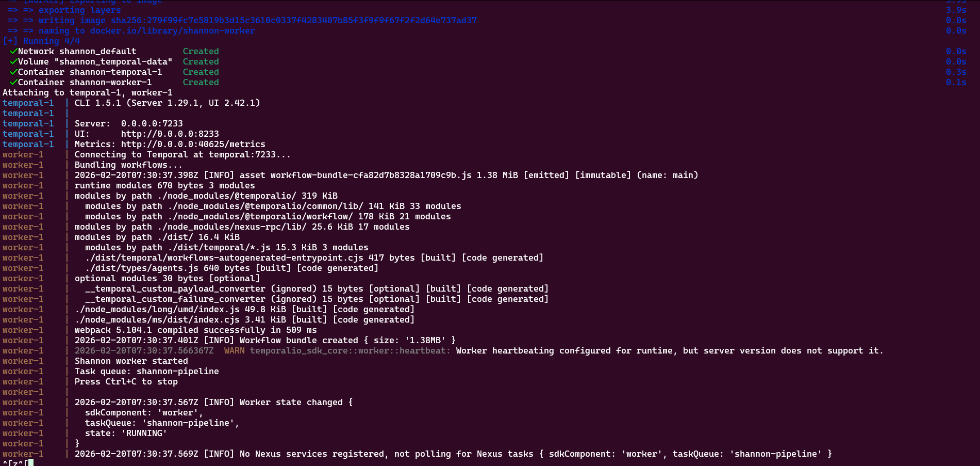Click "Created" status for Network shannon_default

[x=201, y=51]
